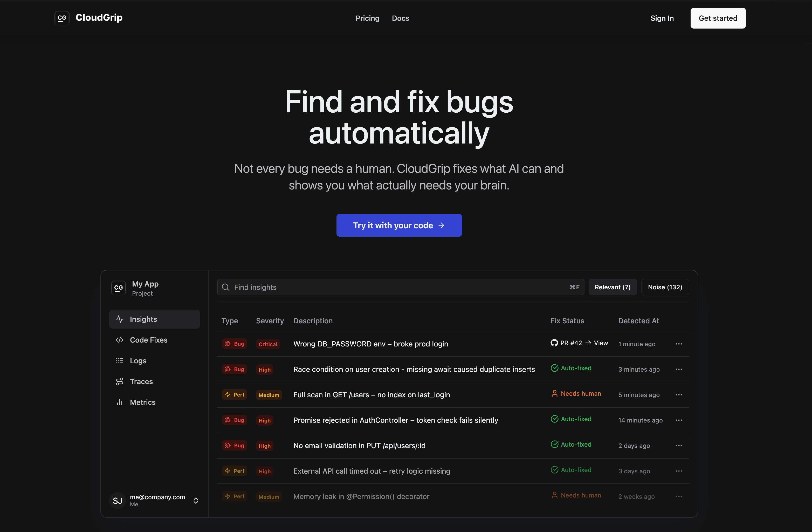The image size is (812, 532).
Task: Open three-dot menu on Full scan row
Action: click(679, 395)
